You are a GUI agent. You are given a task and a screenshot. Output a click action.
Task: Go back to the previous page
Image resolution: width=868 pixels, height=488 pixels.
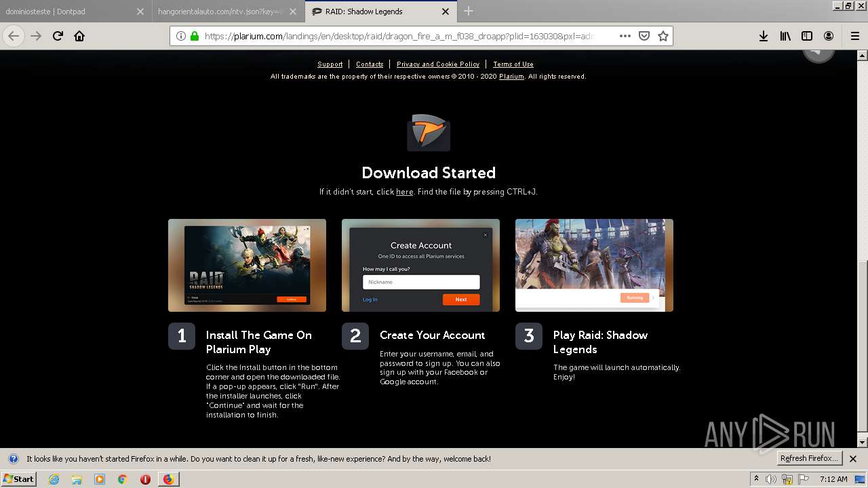click(x=14, y=36)
